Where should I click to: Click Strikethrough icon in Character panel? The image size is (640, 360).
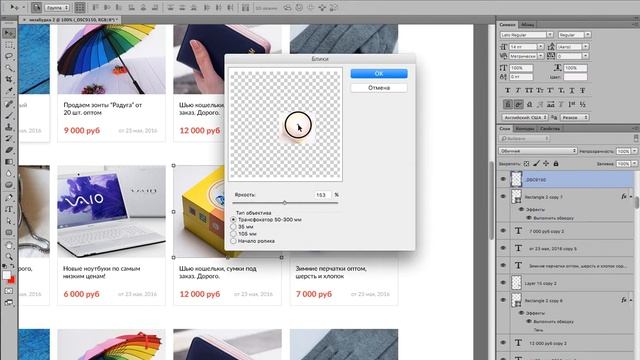(x=582, y=90)
